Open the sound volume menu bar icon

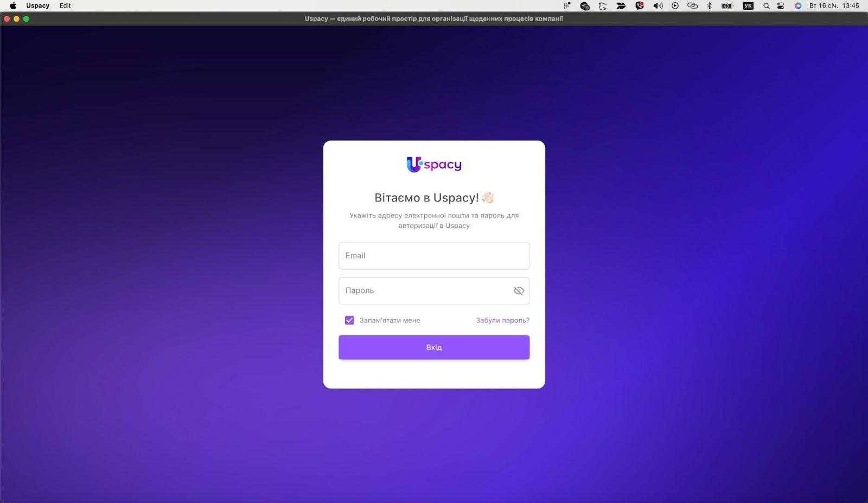coord(658,6)
